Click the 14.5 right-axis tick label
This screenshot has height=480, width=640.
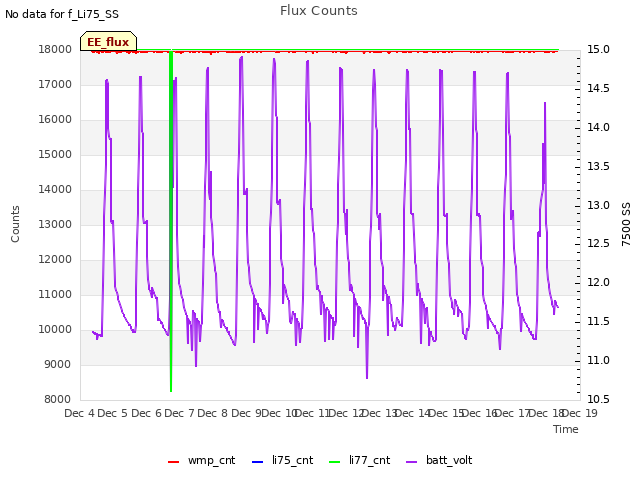[x=598, y=88]
